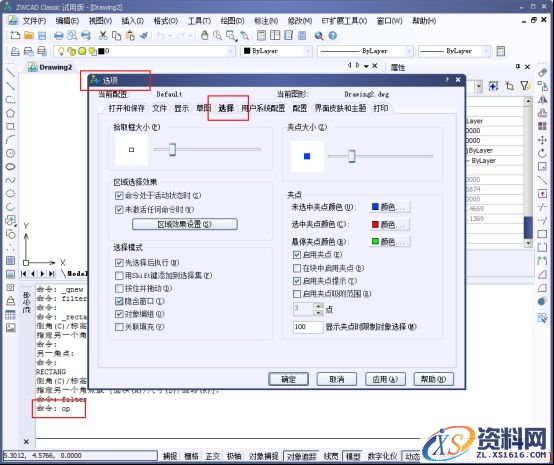Switch to the 界面皮肤和主题 tab
Screen dimensions: 554x465
coord(340,108)
